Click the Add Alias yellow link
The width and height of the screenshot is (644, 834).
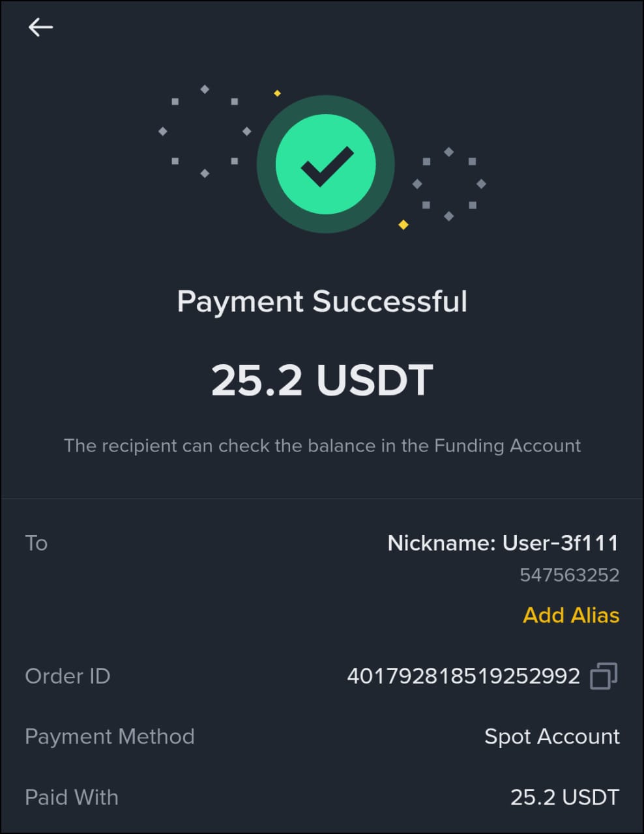(570, 616)
